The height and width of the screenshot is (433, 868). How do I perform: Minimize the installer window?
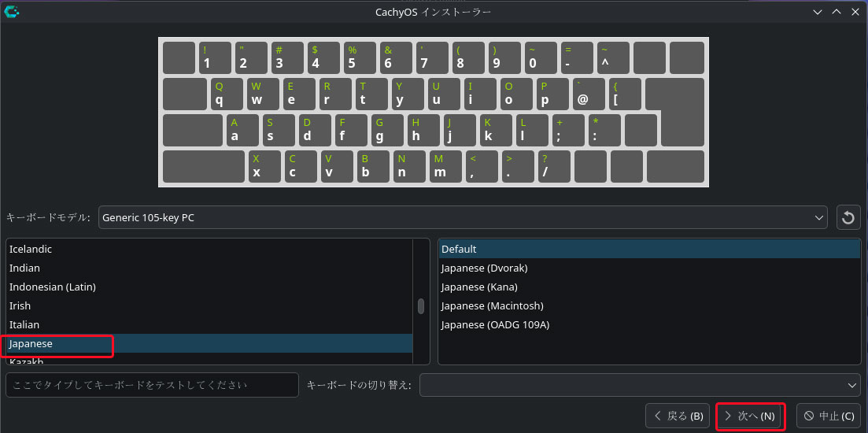click(817, 12)
